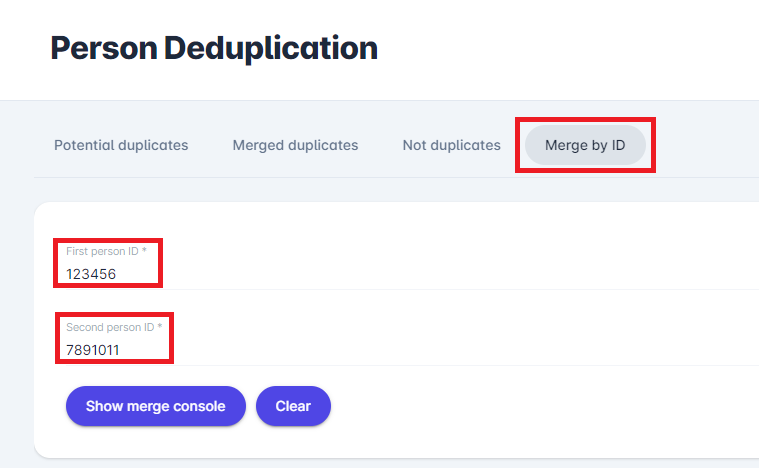Click the Person Deduplication page heading
This screenshot has height=468, width=759.
214,48
